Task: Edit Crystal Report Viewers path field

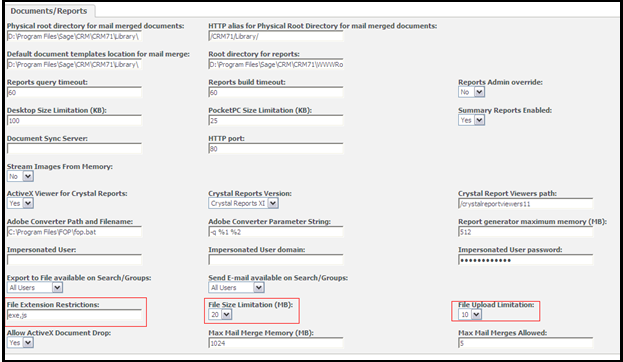Action: 525,204
